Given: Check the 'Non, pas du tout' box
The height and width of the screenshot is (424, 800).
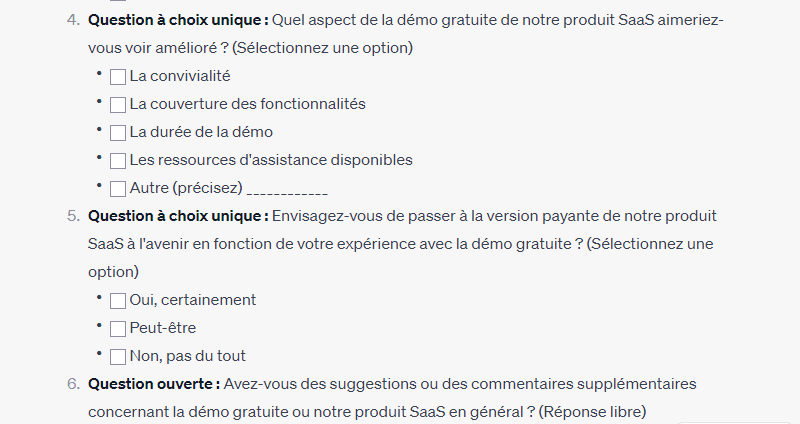Looking at the screenshot, I should [x=118, y=356].
